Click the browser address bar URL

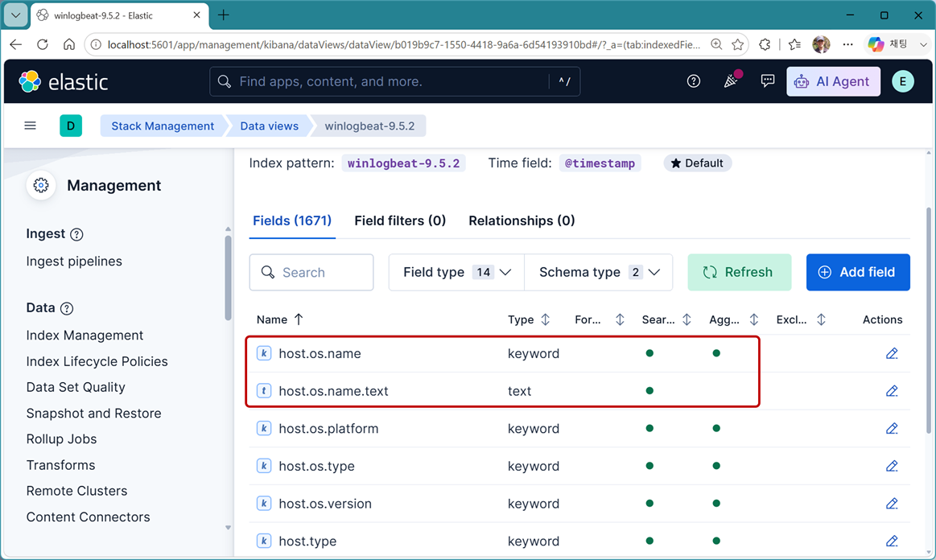[403, 45]
